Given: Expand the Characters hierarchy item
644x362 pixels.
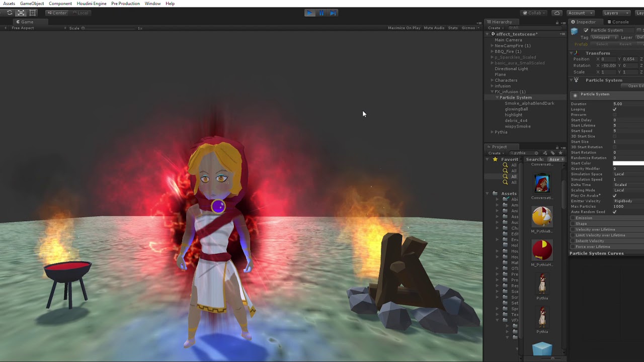Looking at the screenshot, I should coord(492,80).
